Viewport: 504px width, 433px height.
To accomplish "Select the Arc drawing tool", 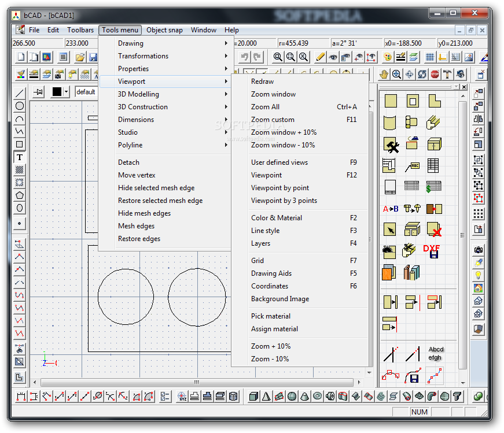I will [20, 119].
